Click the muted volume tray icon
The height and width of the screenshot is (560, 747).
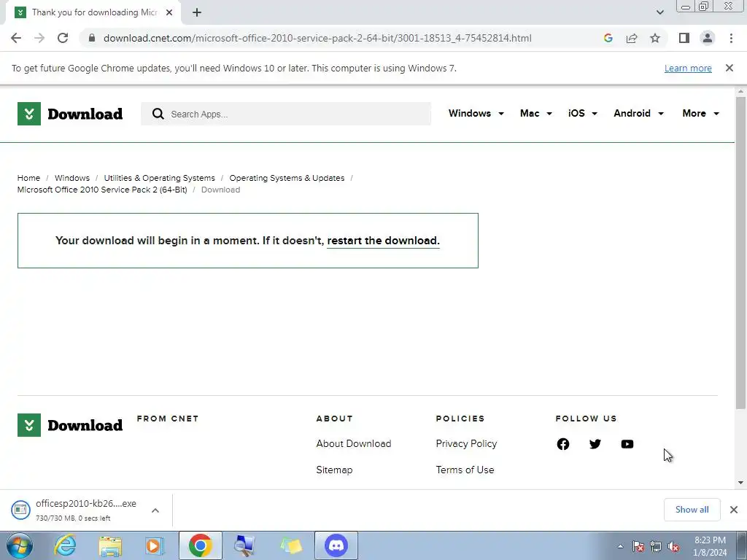pos(673,546)
